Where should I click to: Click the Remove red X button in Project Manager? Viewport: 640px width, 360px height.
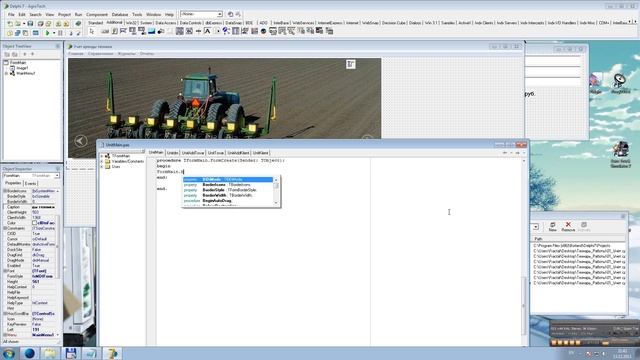(x=568, y=227)
